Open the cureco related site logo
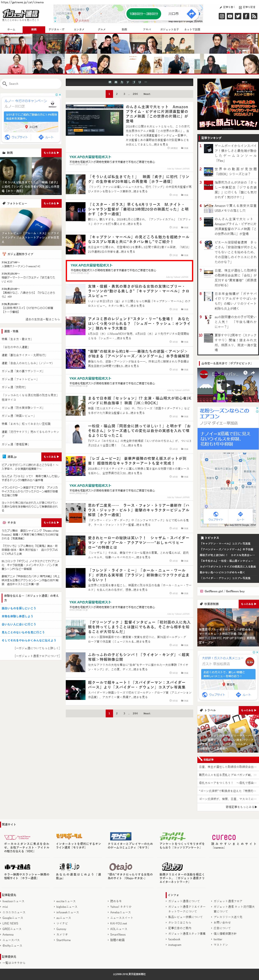This screenshot has width=259, height=980. (224, 837)
